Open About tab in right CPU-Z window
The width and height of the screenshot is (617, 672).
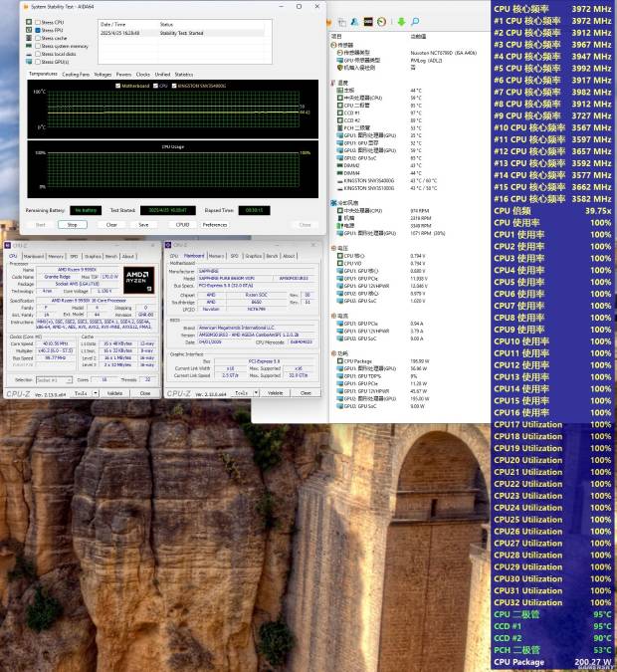point(289,256)
